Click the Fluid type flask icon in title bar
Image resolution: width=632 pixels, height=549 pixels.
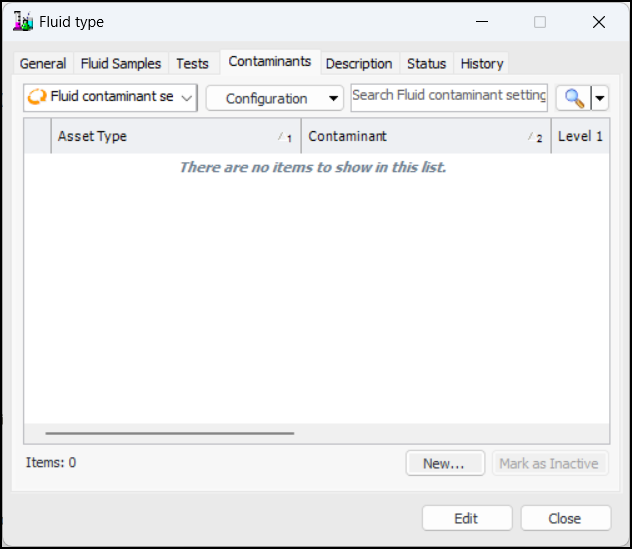[23, 21]
